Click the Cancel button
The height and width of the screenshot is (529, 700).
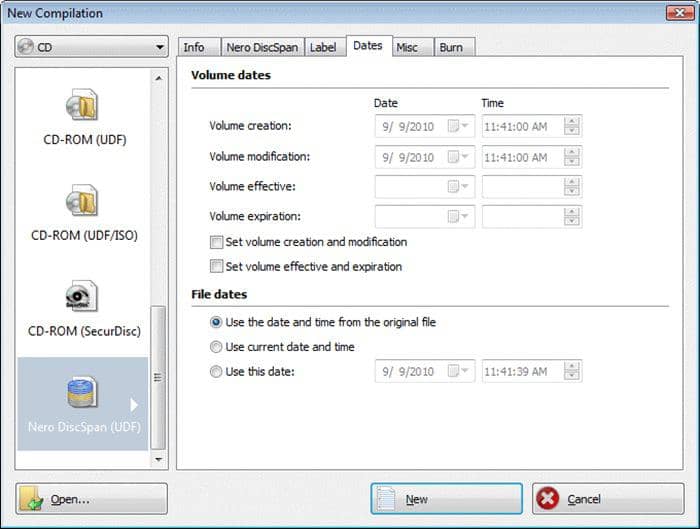click(608, 499)
